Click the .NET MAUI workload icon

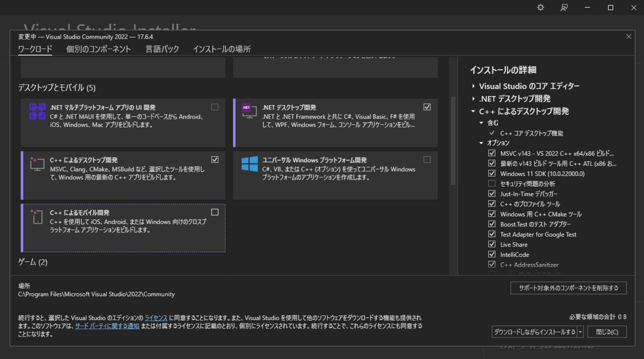[38, 111]
